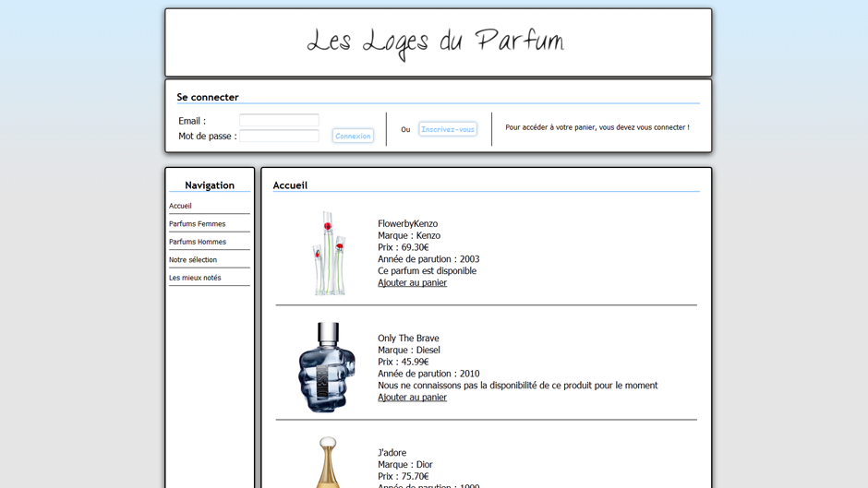Open Accueil in the navigation menu

click(180, 206)
